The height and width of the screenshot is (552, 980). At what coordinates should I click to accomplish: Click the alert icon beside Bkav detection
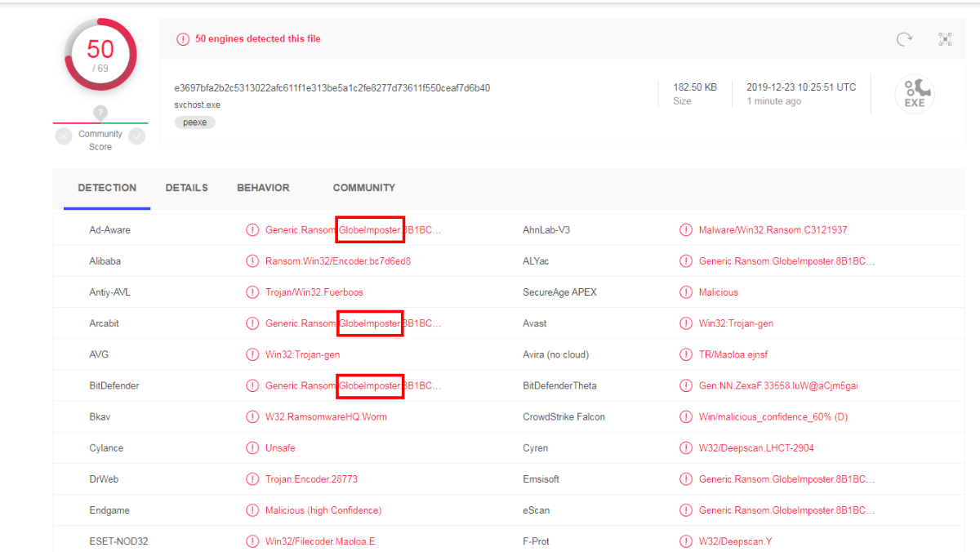point(252,417)
